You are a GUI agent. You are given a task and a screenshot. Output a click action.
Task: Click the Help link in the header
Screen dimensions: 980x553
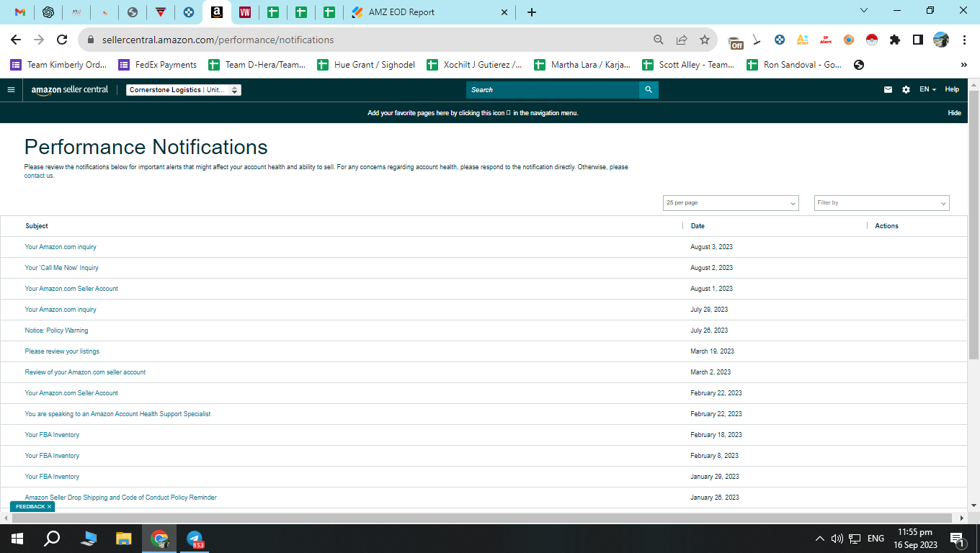coord(952,90)
